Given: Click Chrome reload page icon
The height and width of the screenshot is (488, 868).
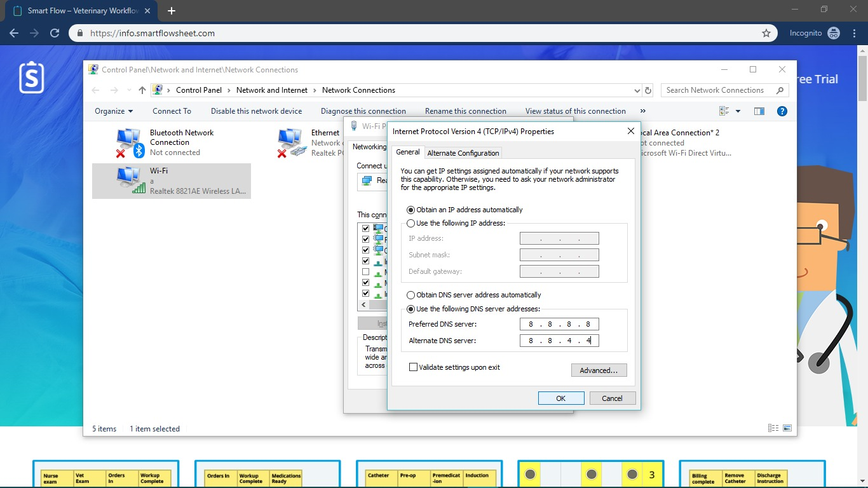Looking at the screenshot, I should 55,33.
